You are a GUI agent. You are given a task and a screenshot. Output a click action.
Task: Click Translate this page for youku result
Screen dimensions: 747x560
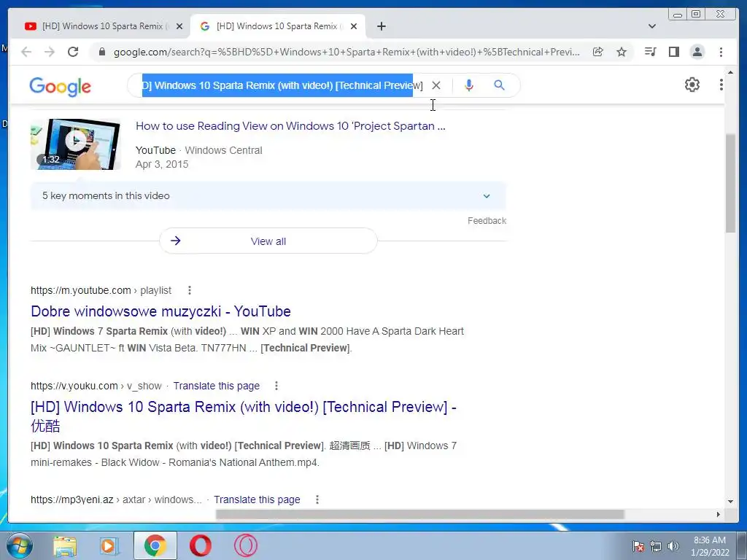216,386
